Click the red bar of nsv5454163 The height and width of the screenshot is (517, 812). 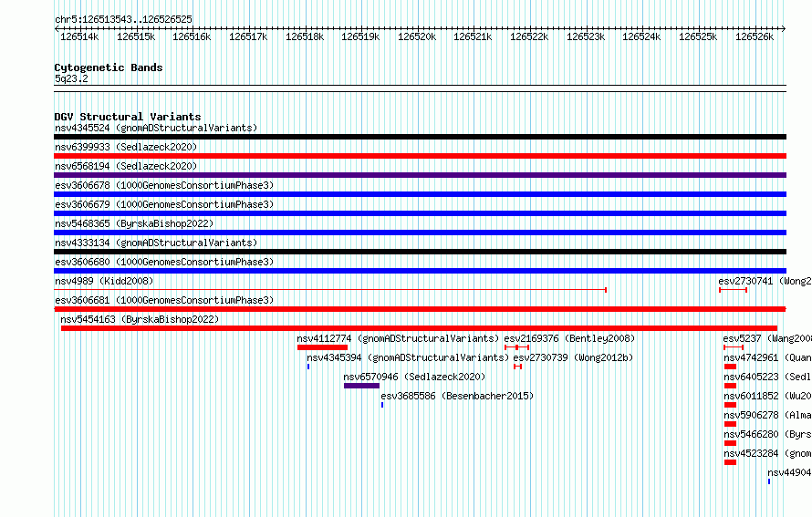[x=419, y=328]
